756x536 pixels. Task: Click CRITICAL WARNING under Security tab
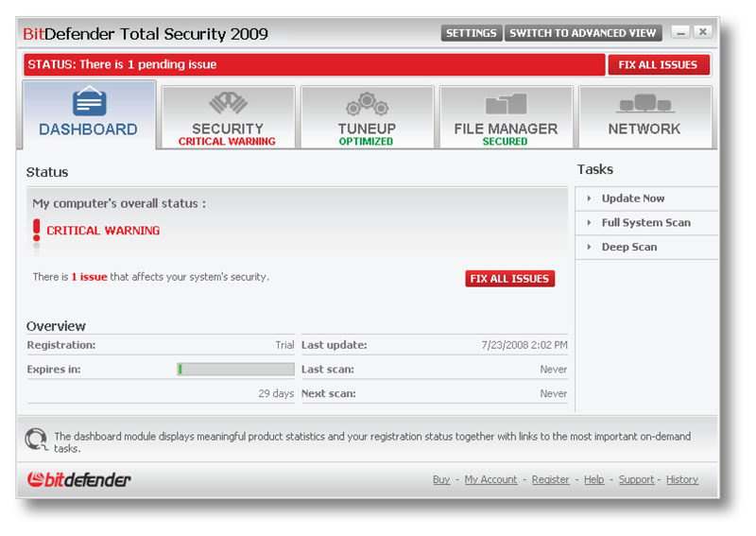coord(227,142)
